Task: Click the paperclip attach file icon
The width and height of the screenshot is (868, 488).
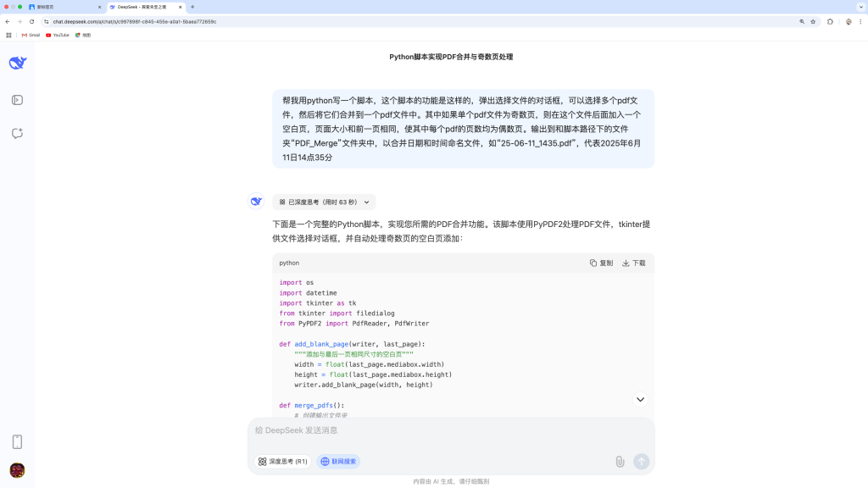Action: point(620,462)
